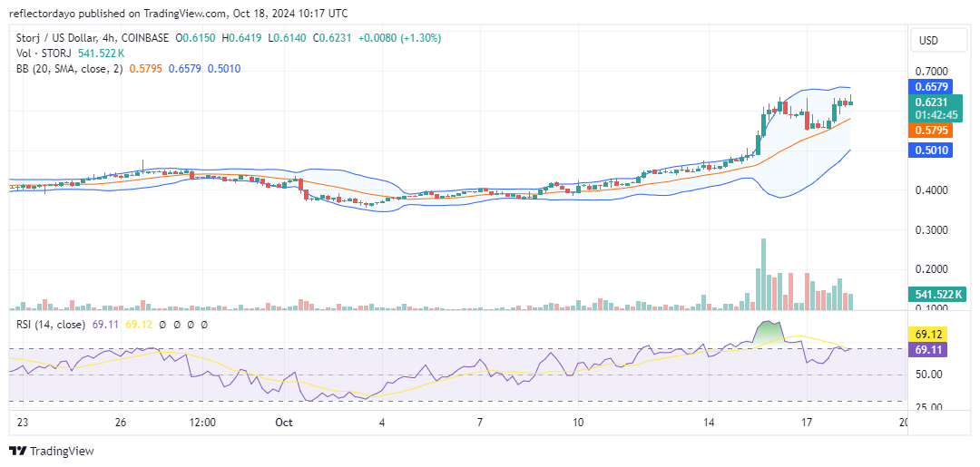Viewport: 980px width, 467px height.
Task: Select the BB (20, SMA, close, 2) indicator label
Action: pyautogui.click(x=69, y=68)
